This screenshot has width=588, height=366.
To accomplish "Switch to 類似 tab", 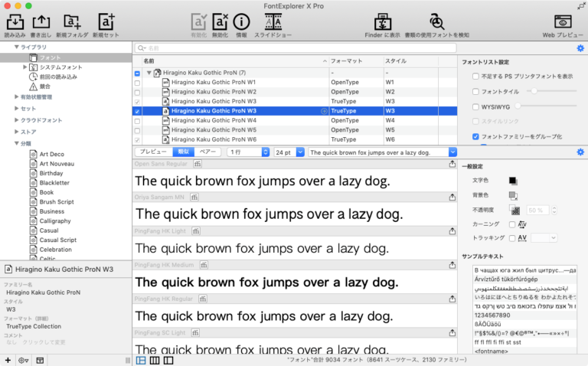I will tap(184, 152).
